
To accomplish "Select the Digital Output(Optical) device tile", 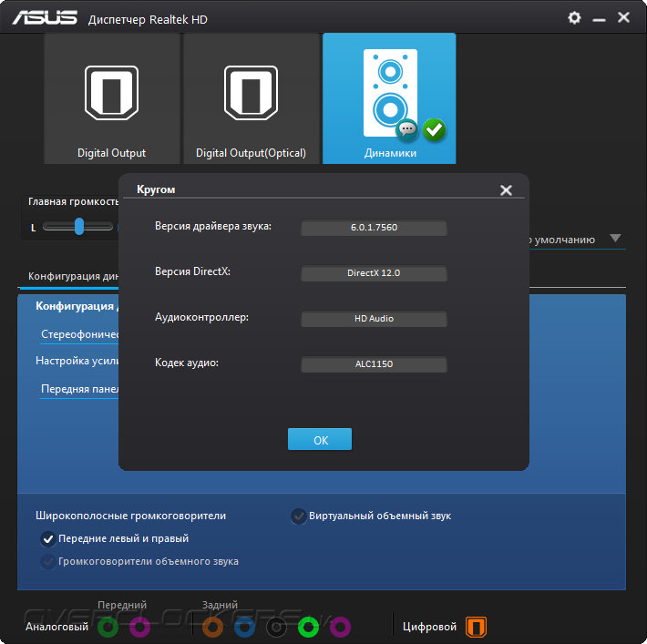I will click(252, 98).
